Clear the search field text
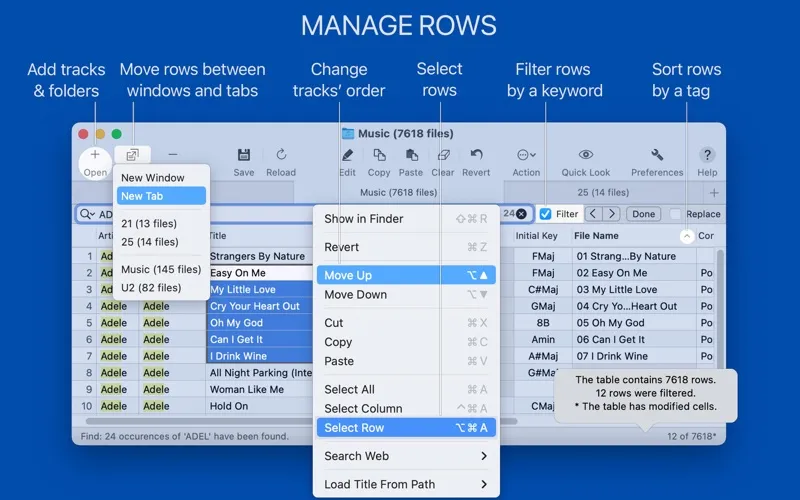 [x=521, y=214]
